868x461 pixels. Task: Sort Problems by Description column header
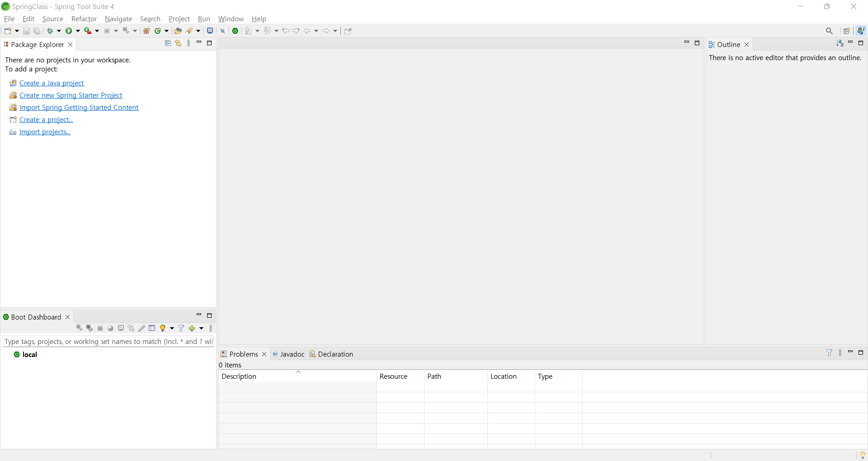click(297, 376)
